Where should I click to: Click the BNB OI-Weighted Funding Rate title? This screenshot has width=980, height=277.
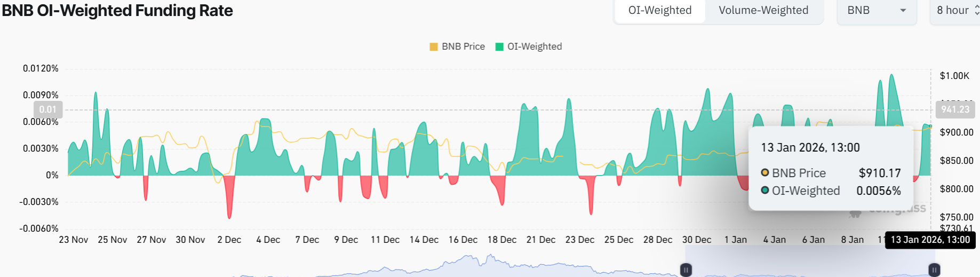coord(117,11)
